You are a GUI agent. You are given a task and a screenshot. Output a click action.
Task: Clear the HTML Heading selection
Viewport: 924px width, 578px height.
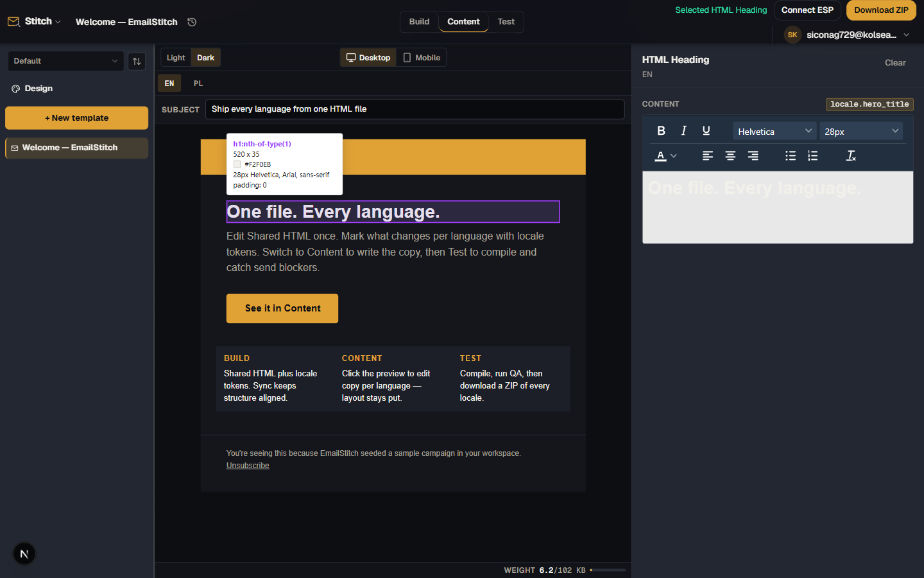point(895,63)
